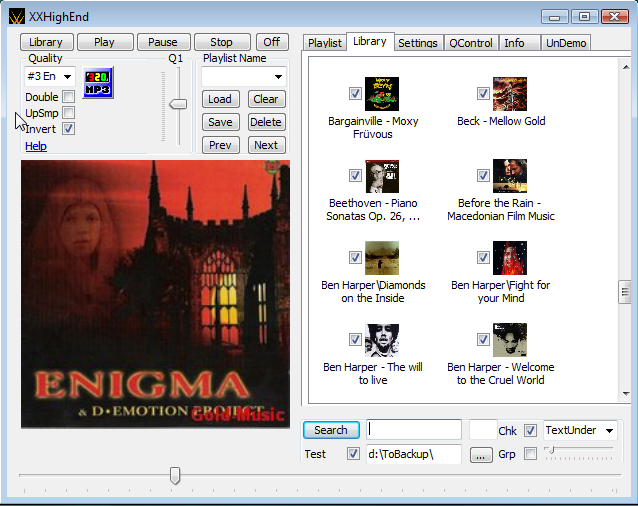Viewport: 638px width, 506px height.
Task: Select Ben Harper The will to live cover
Action: [x=382, y=340]
